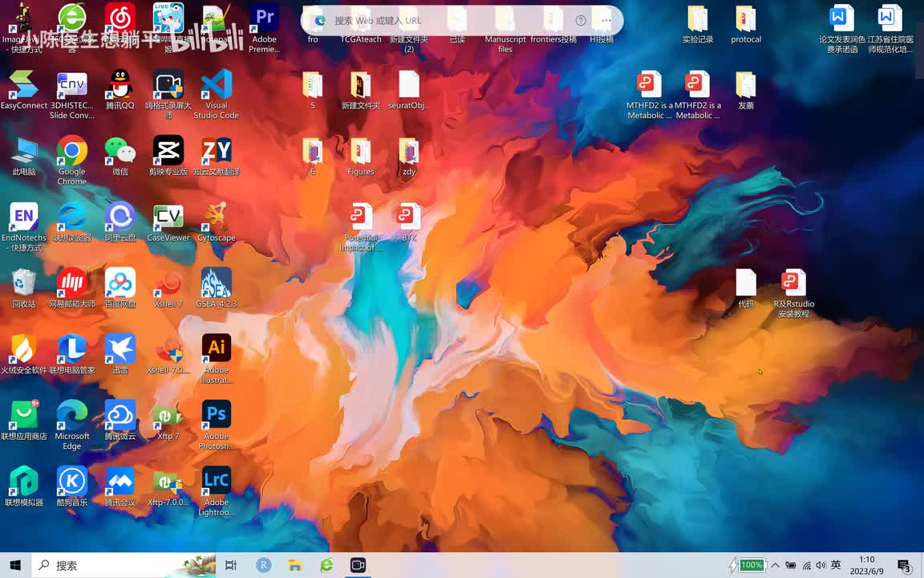Open the volume control in system tray
Screen dimensions: 924x578
(x=821, y=566)
